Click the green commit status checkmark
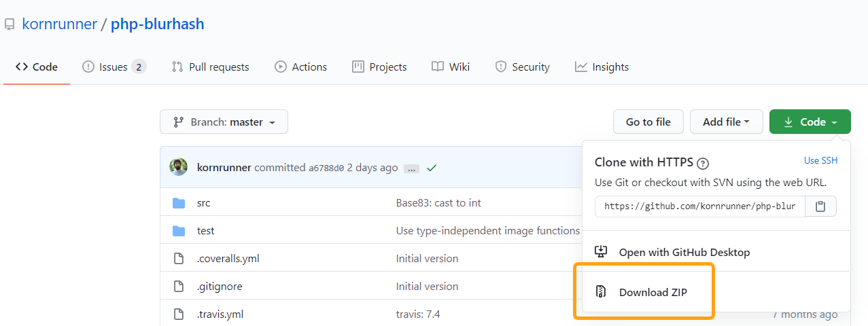 tap(431, 168)
